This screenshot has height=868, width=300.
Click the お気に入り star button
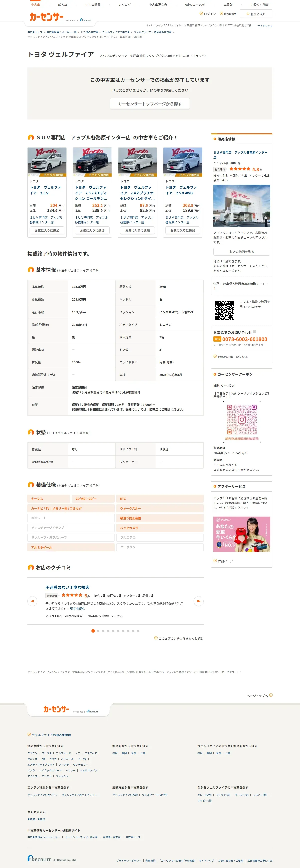click(x=256, y=14)
